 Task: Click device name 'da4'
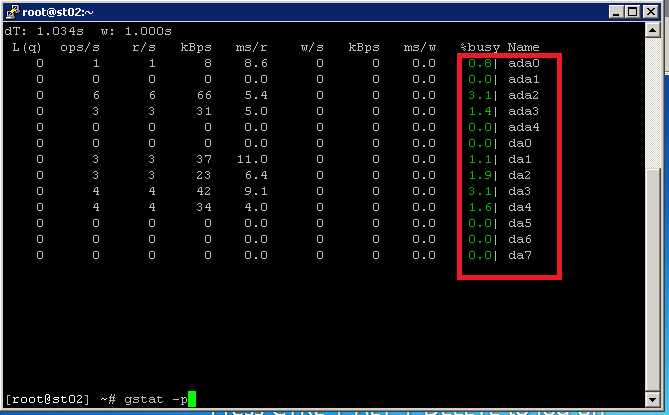[520, 207]
